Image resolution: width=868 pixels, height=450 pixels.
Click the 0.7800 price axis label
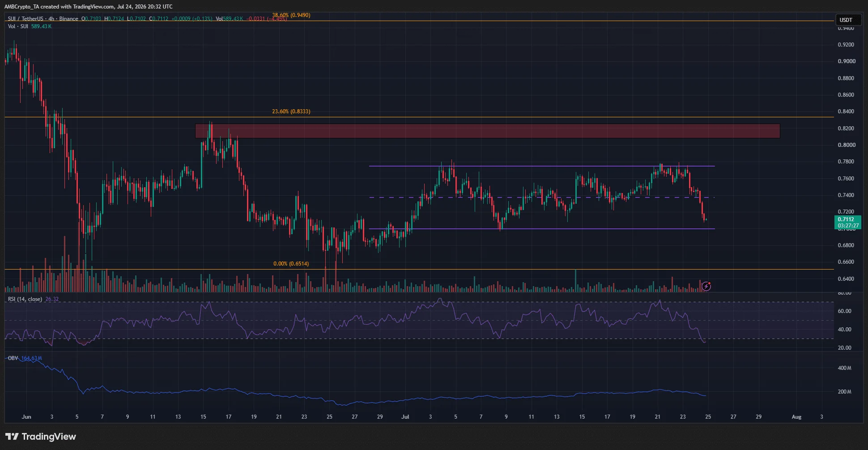846,162
